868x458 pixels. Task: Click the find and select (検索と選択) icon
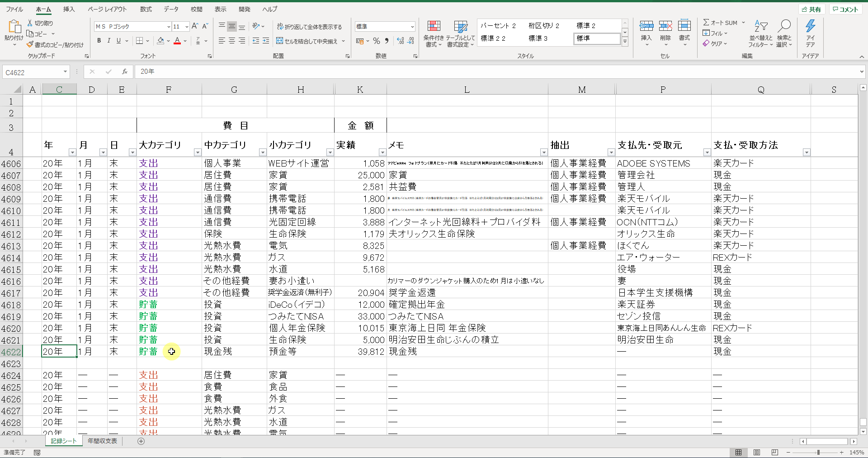(784, 27)
